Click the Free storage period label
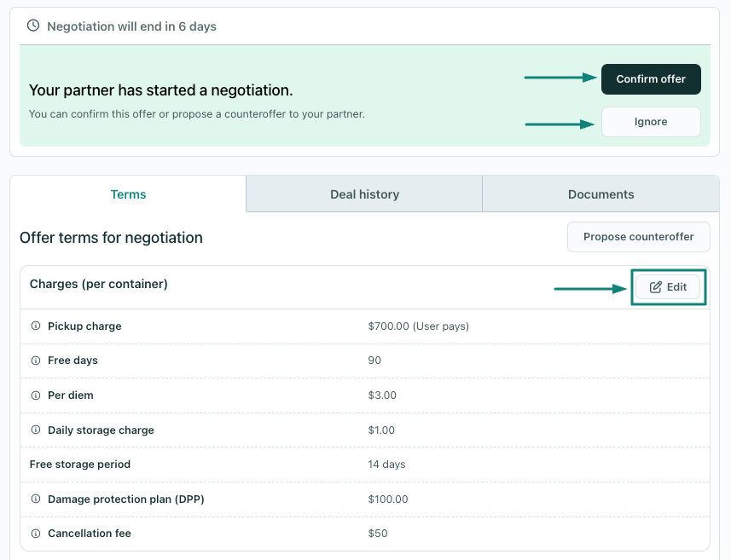 pyautogui.click(x=80, y=465)
